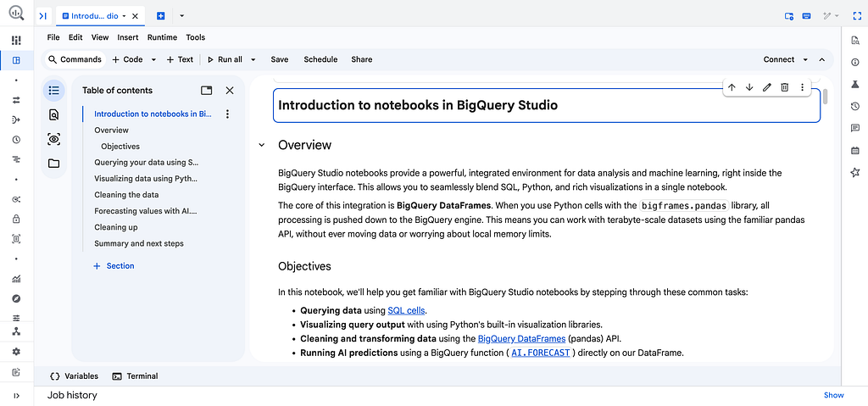Show the Job history panel

[x=834, y=395]
